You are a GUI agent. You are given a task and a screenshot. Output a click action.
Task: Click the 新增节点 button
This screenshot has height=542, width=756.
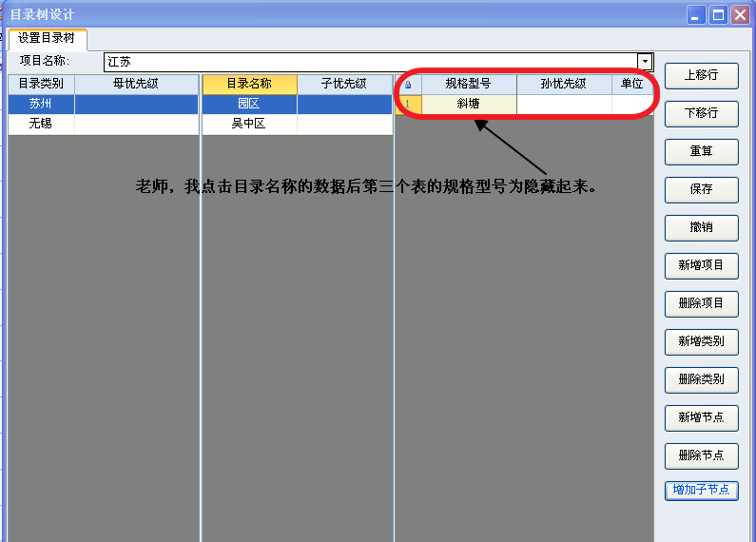[701, 418]
